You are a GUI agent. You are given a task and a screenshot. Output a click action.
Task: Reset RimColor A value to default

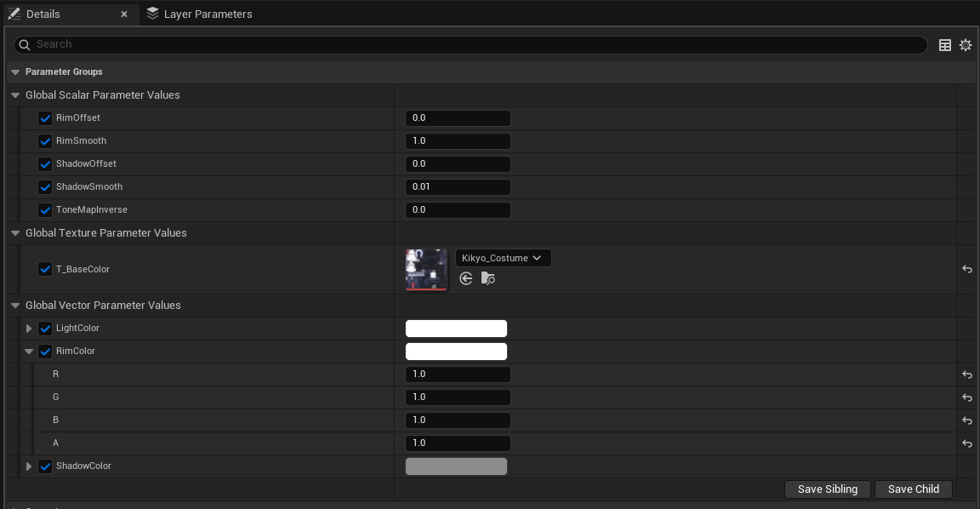click(967, 443)
